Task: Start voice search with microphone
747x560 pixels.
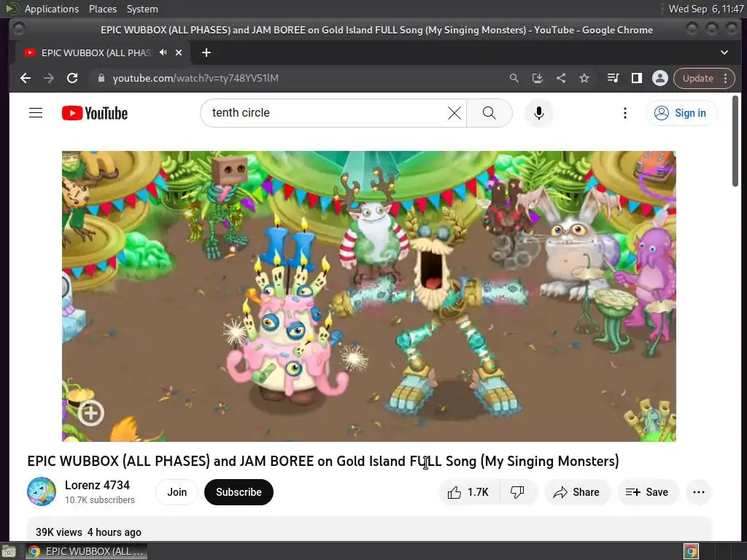Action: [x=539, y=113]
